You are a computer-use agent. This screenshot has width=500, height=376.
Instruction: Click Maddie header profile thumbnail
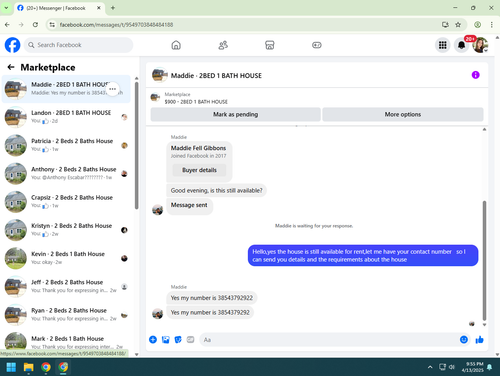(x=160, y=75)
